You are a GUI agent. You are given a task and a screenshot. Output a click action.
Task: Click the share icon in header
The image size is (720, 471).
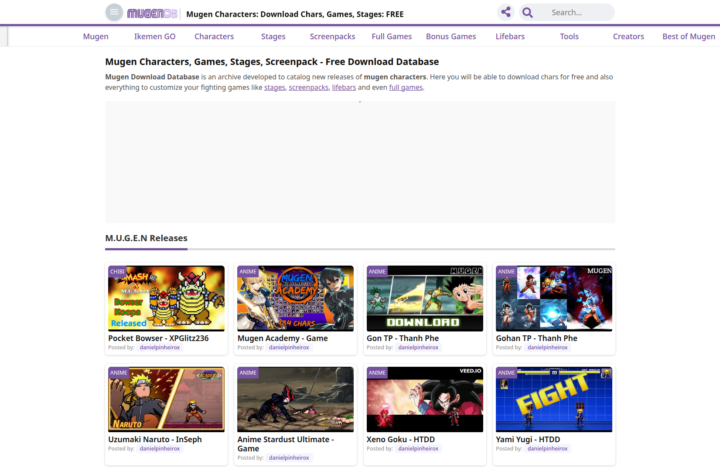[506, 12]
